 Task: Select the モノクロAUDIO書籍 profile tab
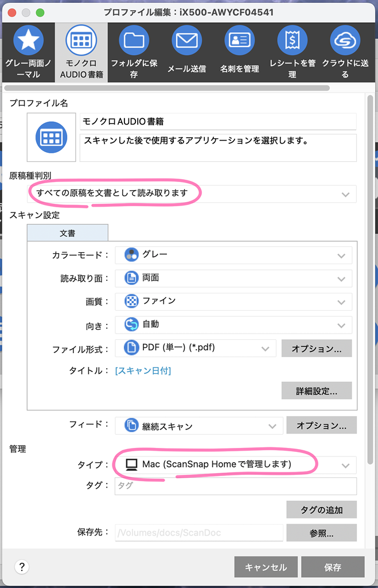(x=81, y=53)
